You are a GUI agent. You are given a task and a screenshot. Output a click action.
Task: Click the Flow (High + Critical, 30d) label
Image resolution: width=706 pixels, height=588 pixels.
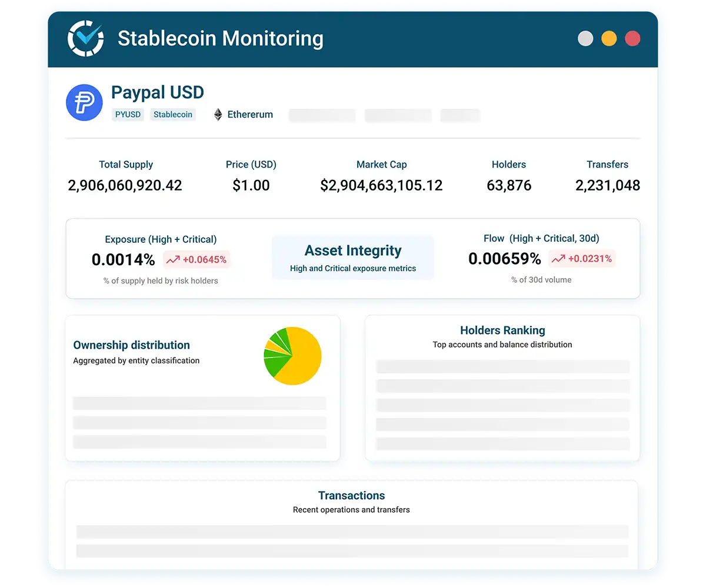(541, 238)
